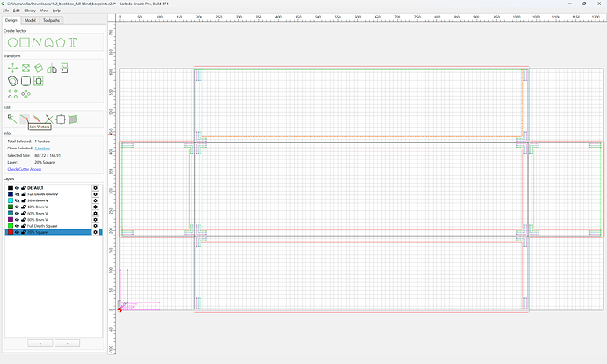Click the black DEFAULT layer color swatch

click(11, 188)
